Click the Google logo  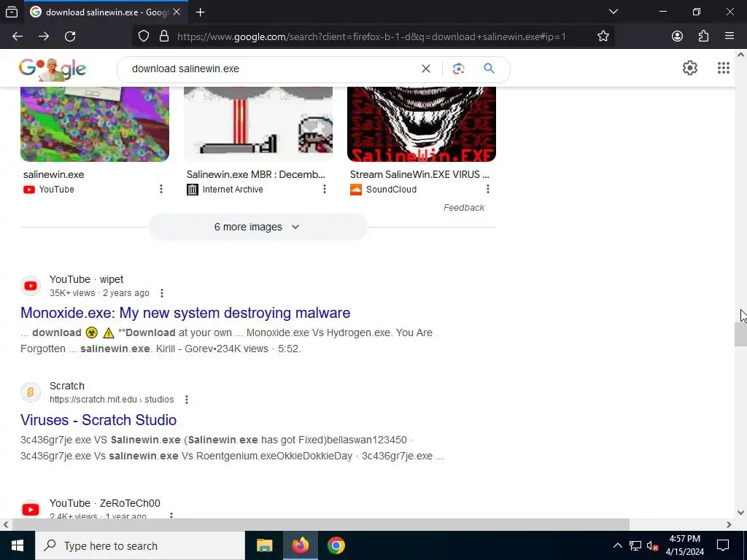[53, 69]
